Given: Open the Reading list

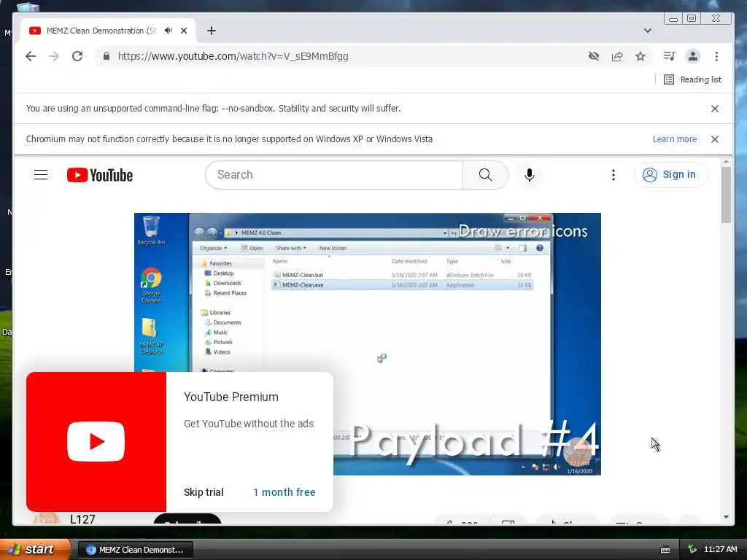Looking at the screenshot, I should (x=693, y=79).
